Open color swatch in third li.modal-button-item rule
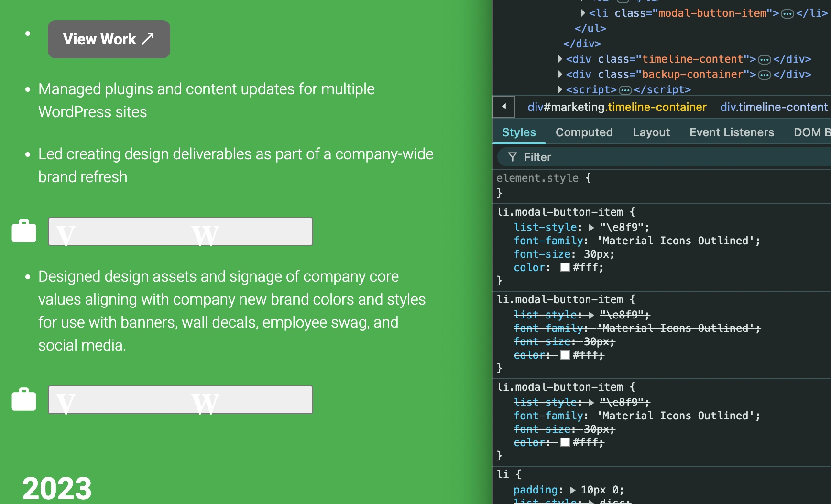The height and width of the screenshot is (504, 831). tap(565, 442)
